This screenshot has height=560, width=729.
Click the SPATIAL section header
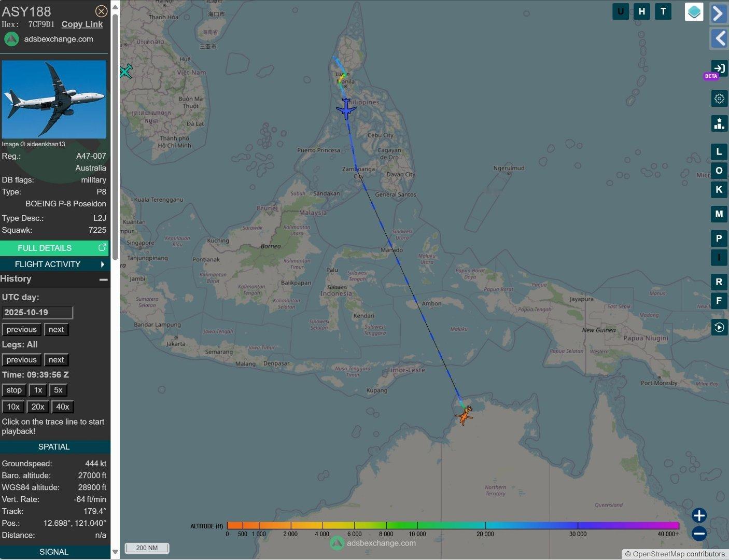click(x=54, y=447)
